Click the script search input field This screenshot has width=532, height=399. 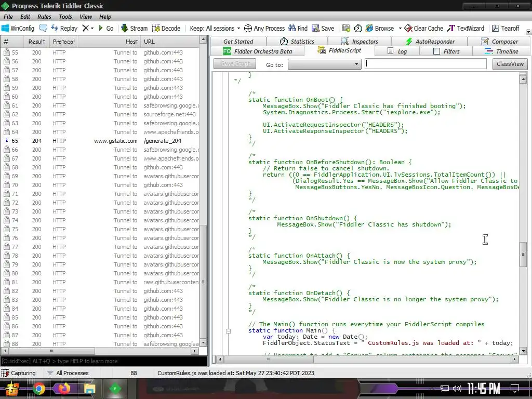(425, 64)
